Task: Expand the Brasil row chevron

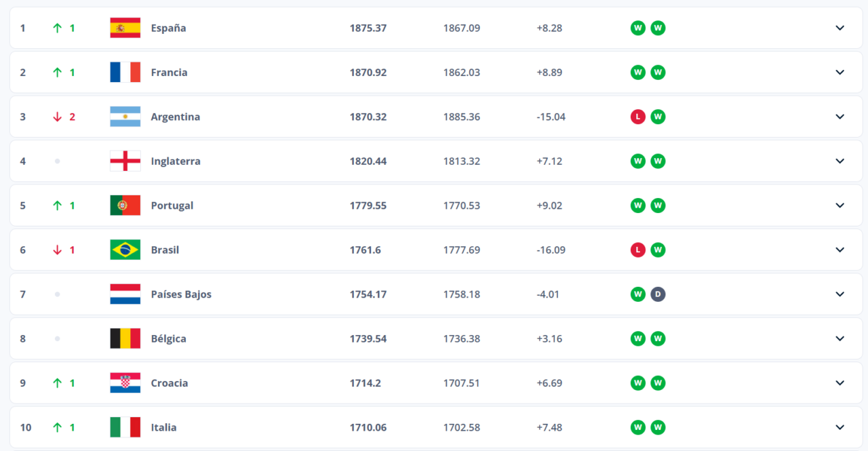Action: click(840, 250)
